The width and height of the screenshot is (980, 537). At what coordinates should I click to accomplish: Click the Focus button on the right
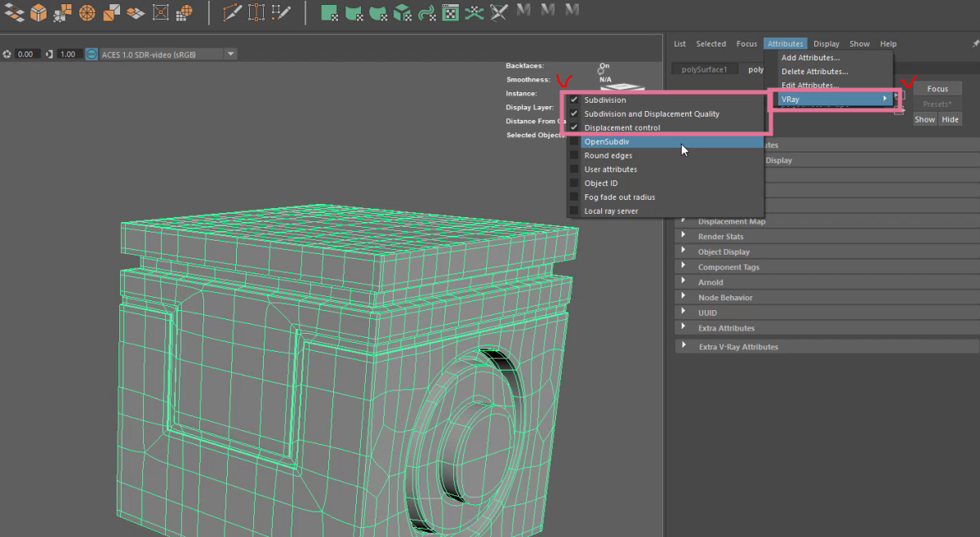tap(938, 89)
